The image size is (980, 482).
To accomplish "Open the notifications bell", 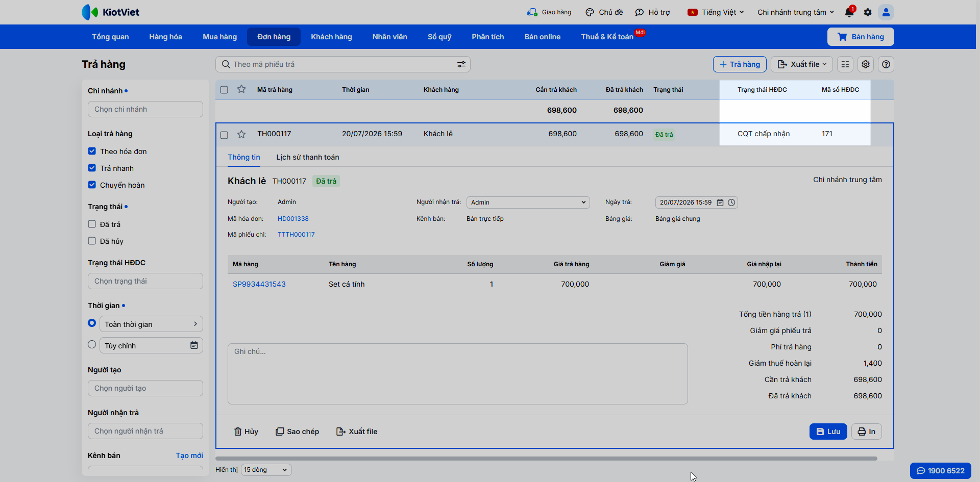I will coord(849,12).
